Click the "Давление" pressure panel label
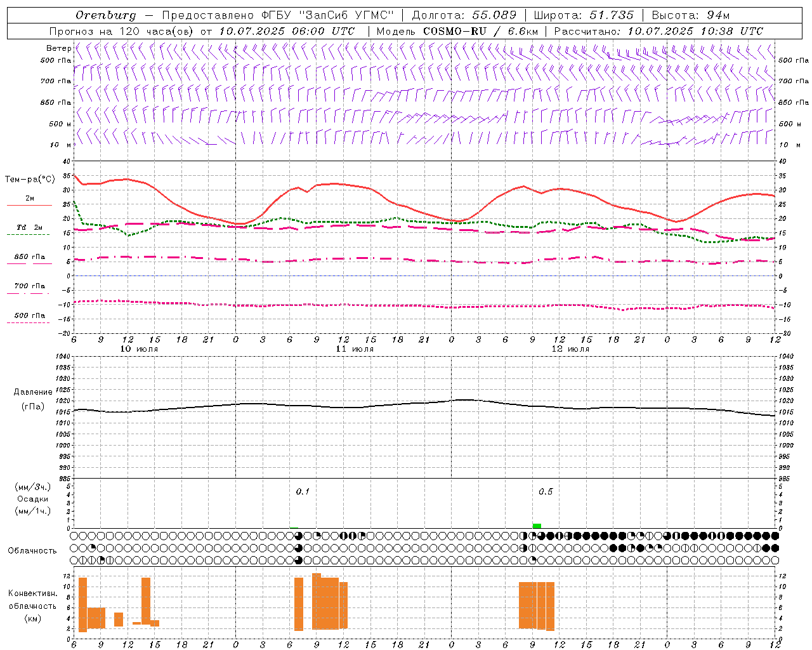The height and width of the screenshot is (650, 812). tap(33, 392)
